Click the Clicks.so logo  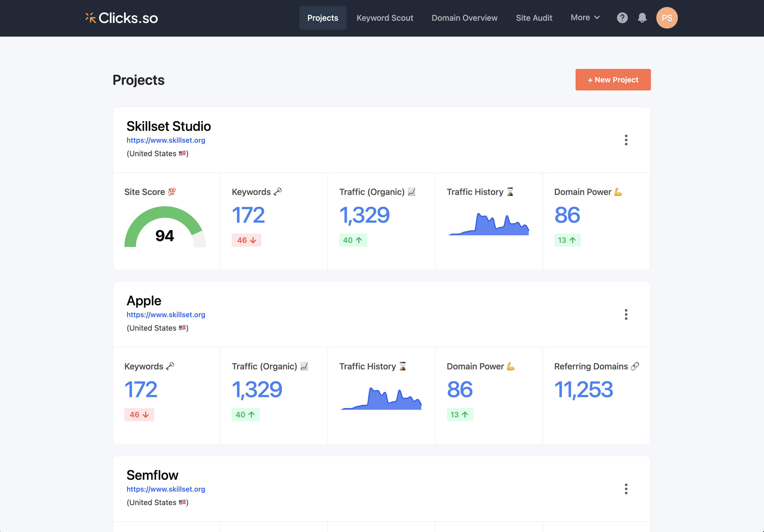(x=121, y=18)
